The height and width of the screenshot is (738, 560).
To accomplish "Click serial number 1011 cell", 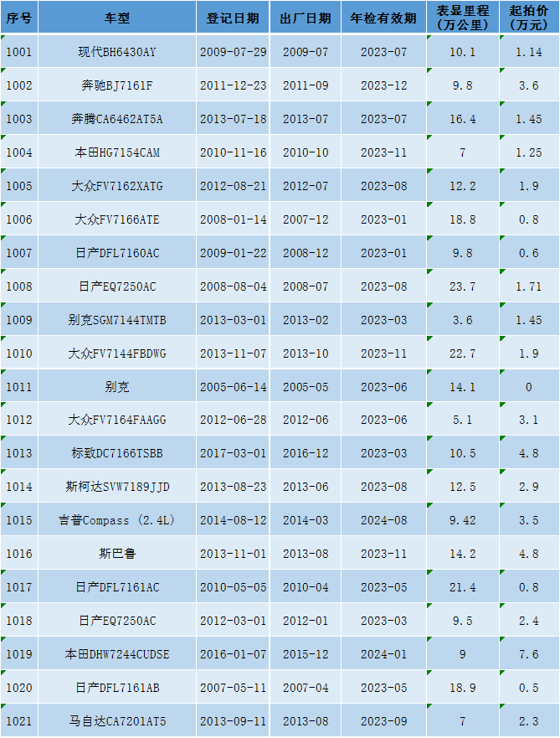I will (19, 385).
